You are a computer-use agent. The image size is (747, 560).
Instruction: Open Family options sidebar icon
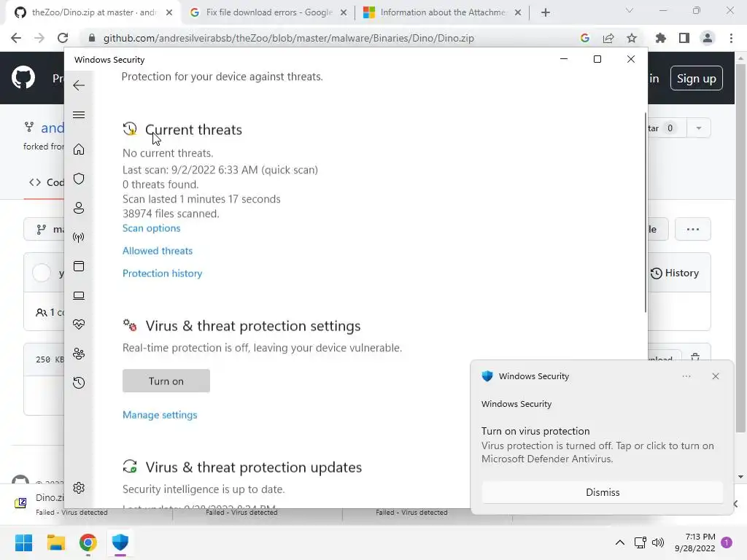pos(79,354)
